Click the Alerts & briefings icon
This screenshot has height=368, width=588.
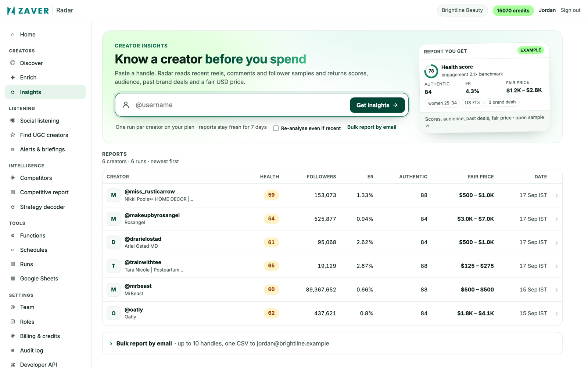[13, 149]
